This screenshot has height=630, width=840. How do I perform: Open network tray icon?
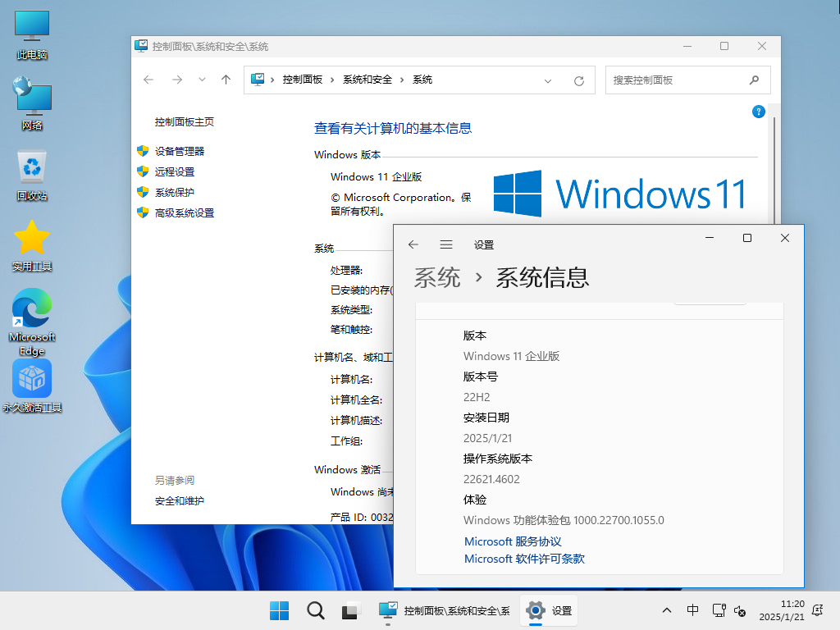point(719,610)
